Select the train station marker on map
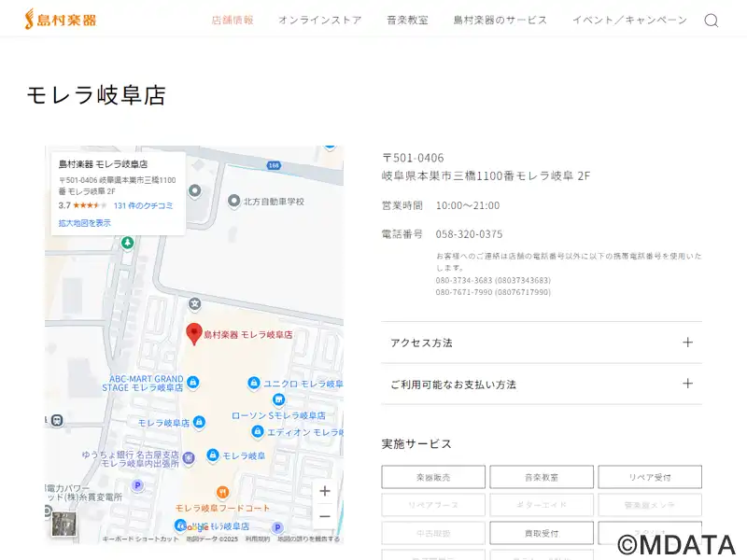 [57, 421]
